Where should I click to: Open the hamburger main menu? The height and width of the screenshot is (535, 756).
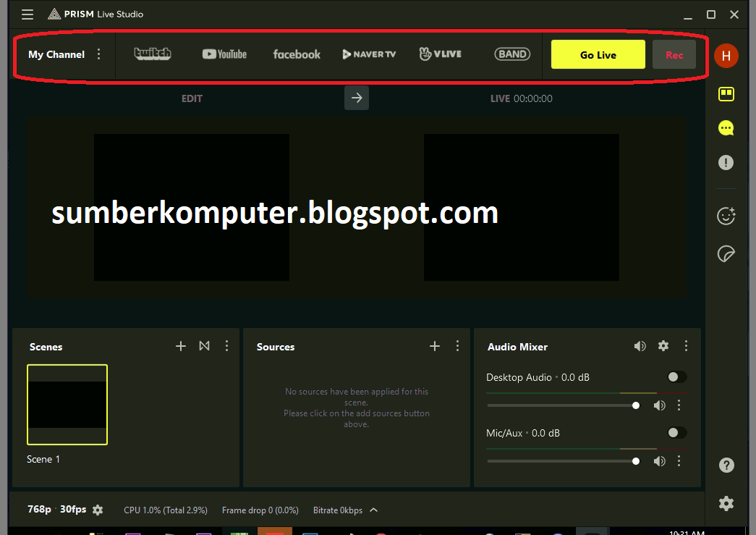27,14
